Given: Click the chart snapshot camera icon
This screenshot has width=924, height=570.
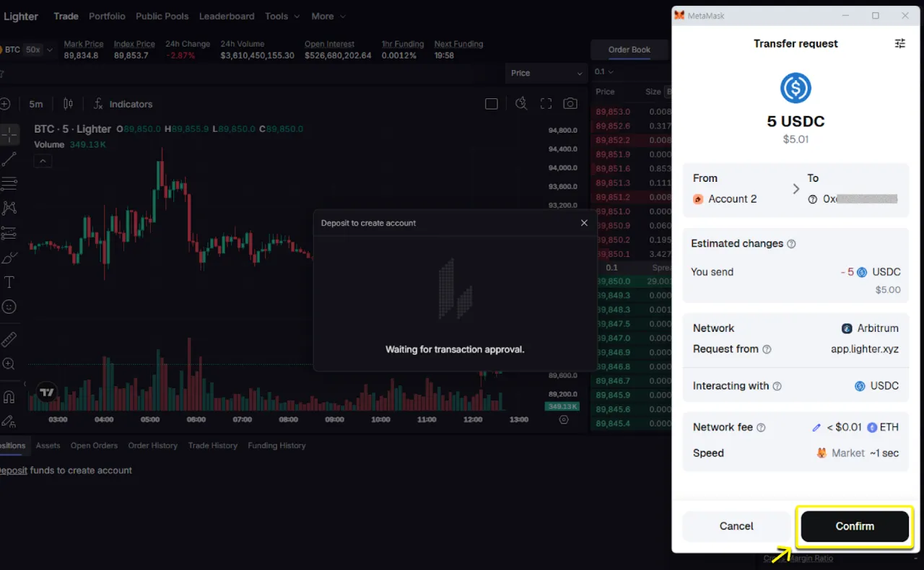Looking at the screenshot, I should (x=570, y=104).
